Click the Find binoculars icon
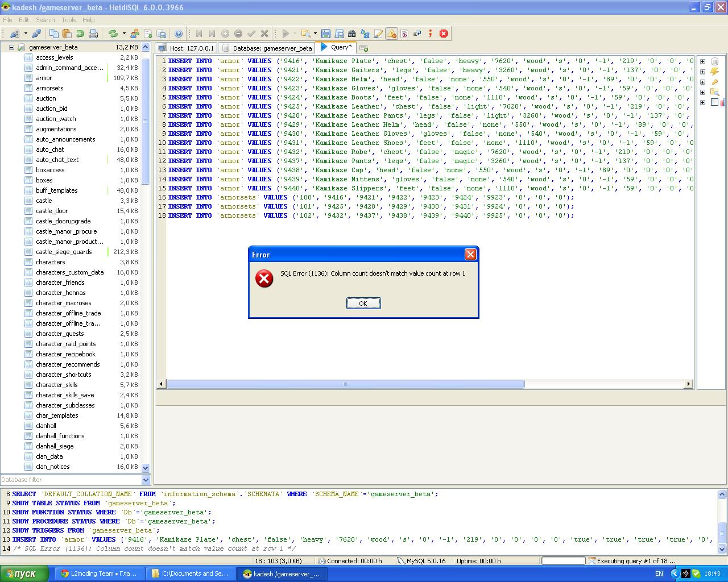 click(352, 34)
